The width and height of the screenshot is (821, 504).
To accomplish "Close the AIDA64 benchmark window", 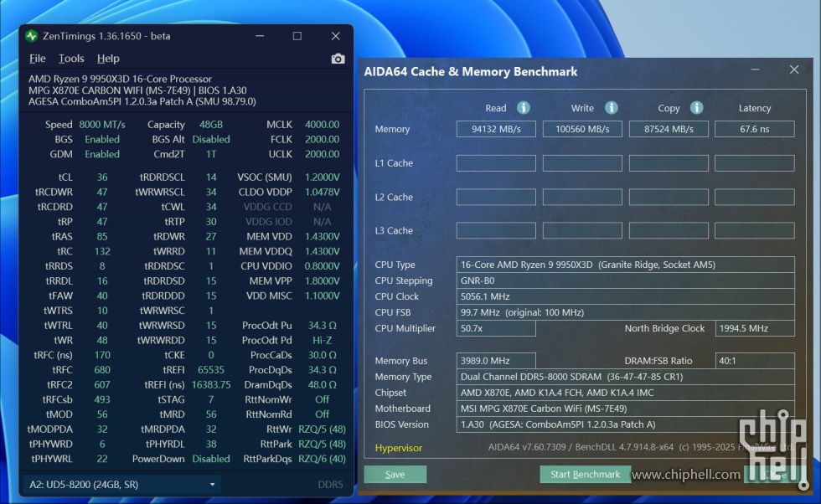I will (794, 69).
